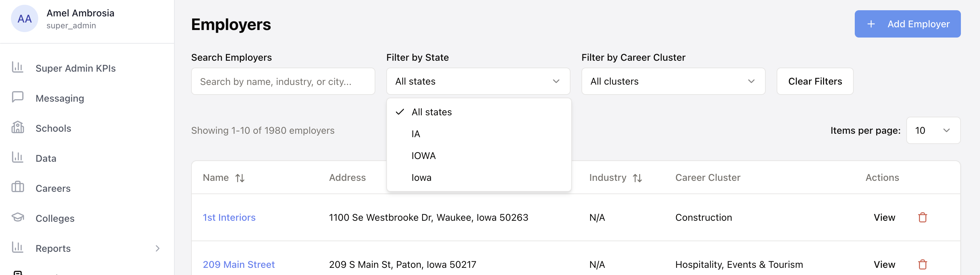Choose the checked All states option
The image size is (980, 275).
[x=431, y=112]
